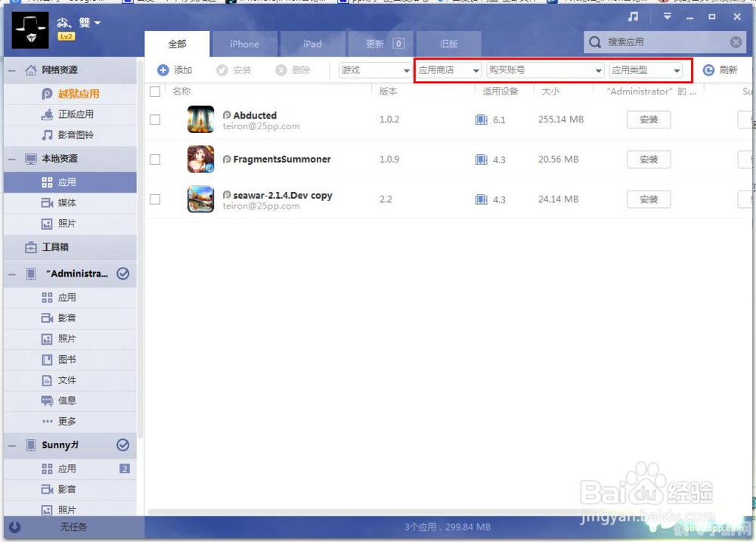Toggle the select-all checkbox in header
The image size is (756, 542).
155,91
